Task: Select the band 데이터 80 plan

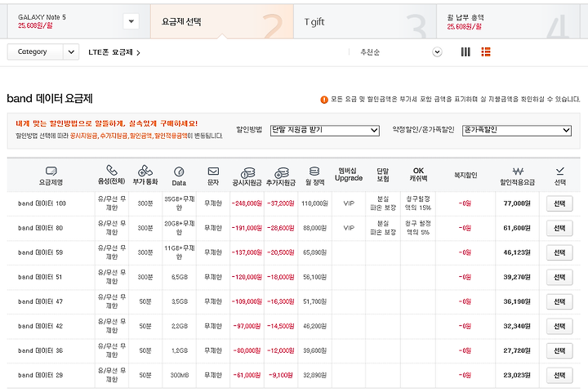Action: [559, 228]
